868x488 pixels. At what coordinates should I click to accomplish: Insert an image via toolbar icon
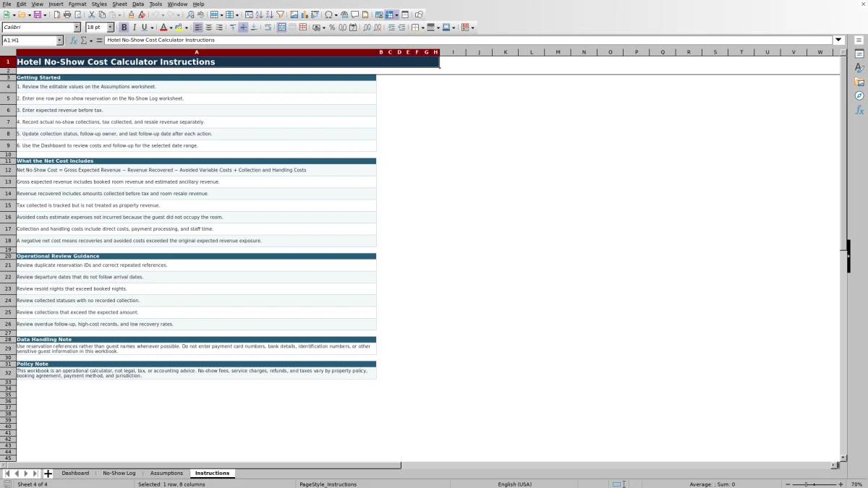point(294,14)
